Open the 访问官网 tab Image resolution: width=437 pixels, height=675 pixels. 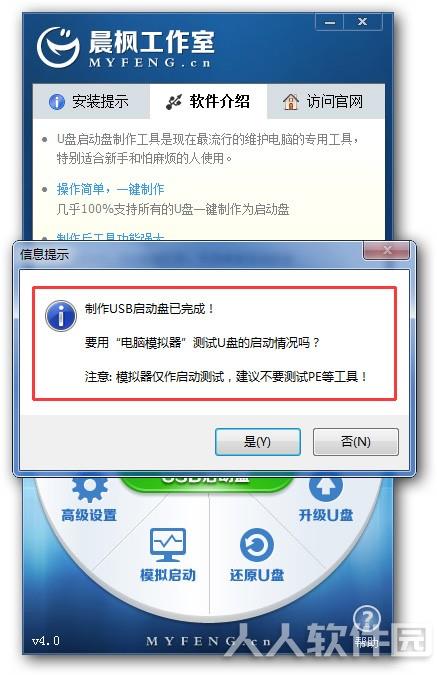point(325,102)
